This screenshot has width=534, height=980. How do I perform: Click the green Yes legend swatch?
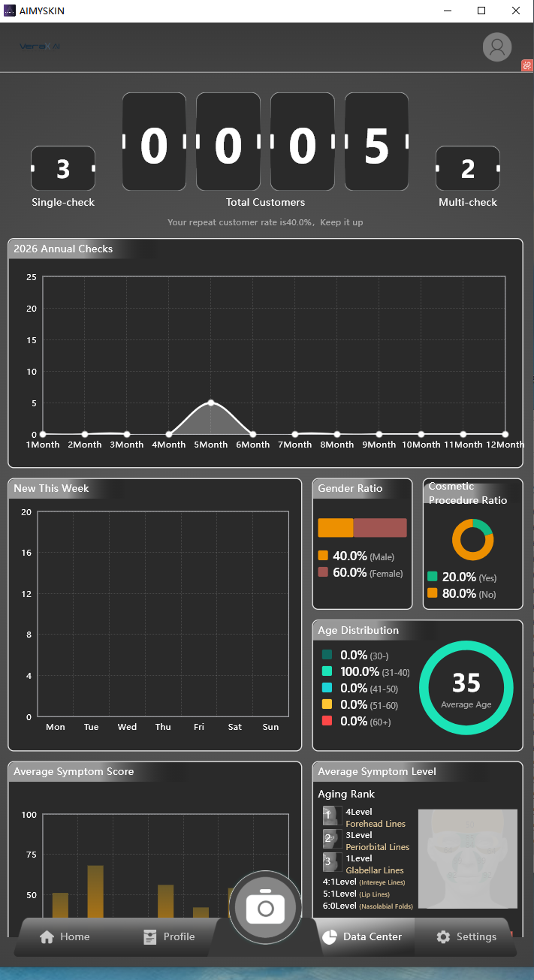(x=433, y=577)
